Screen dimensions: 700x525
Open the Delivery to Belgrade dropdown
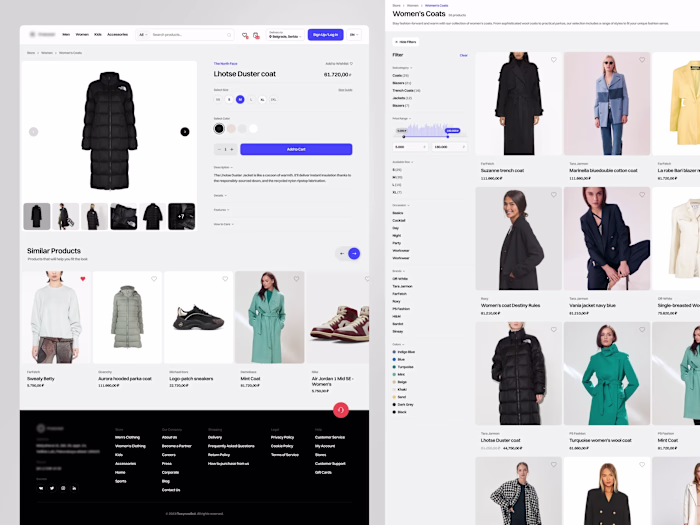click(x=285, y=35)
